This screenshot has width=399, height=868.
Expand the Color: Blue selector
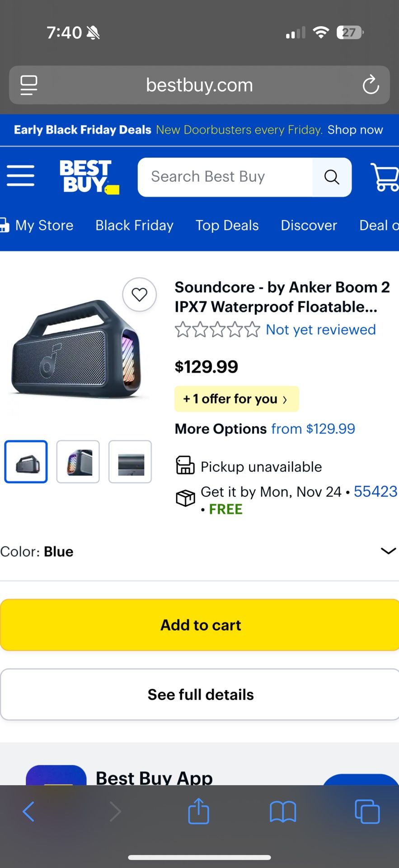[387, 551]
